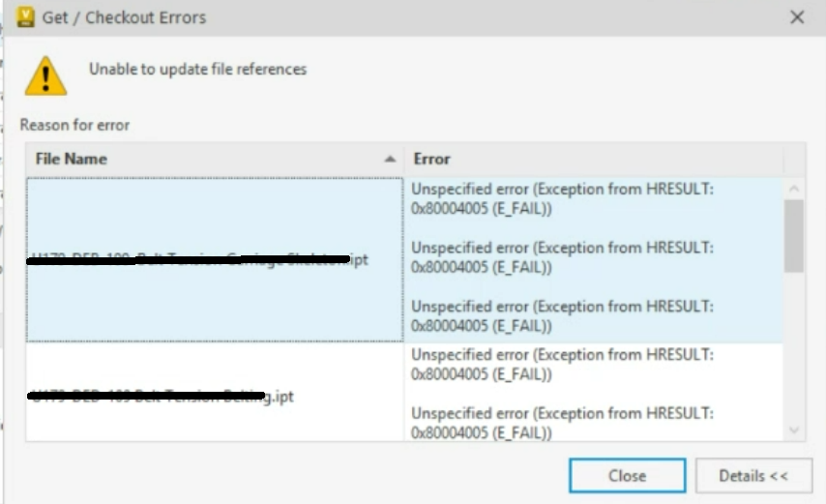Close the Get / Checkout Errors dialog
826x504 pixels.
[x=797, y=17]
